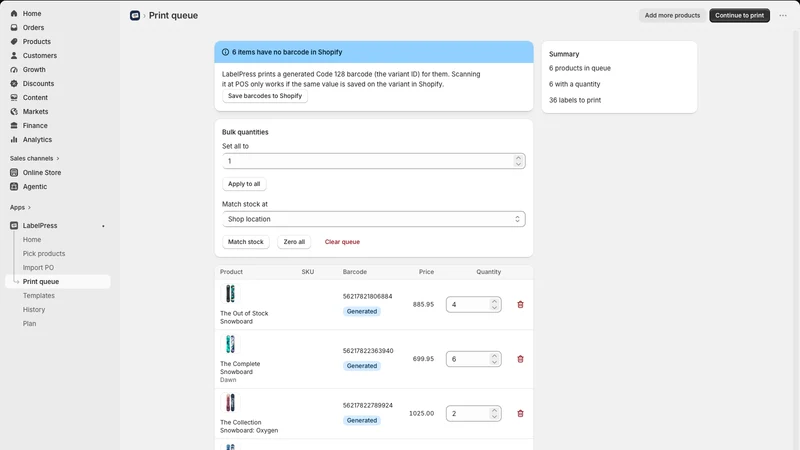Delete The Out of Stock Snowboard row
The height and width of the screenshot is (450, 800).
pyautogui.click(x=520, y=305)
